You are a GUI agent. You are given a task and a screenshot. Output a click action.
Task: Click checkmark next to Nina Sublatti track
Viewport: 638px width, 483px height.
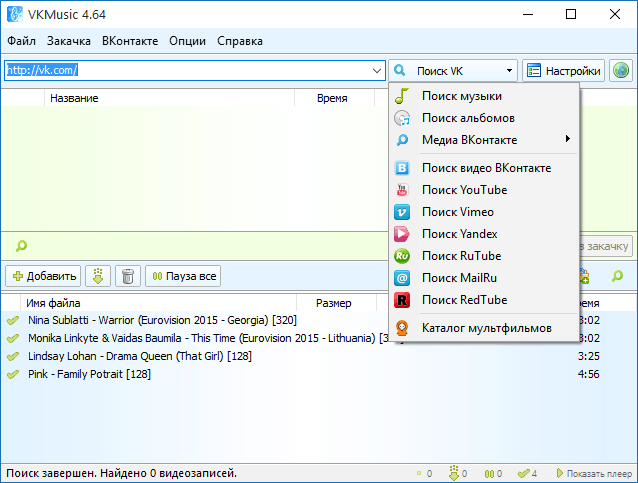click(13, 320)
